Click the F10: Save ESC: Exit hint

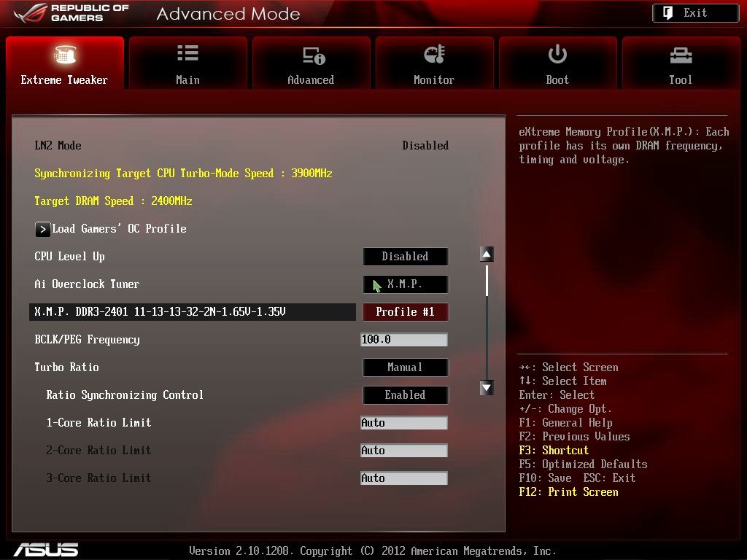(x=578, y=478)
